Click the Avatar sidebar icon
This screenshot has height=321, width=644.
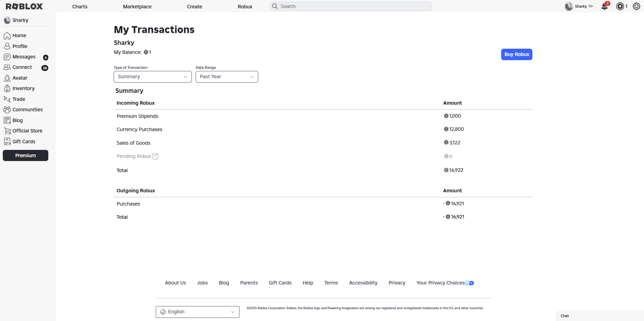point(7,78)
